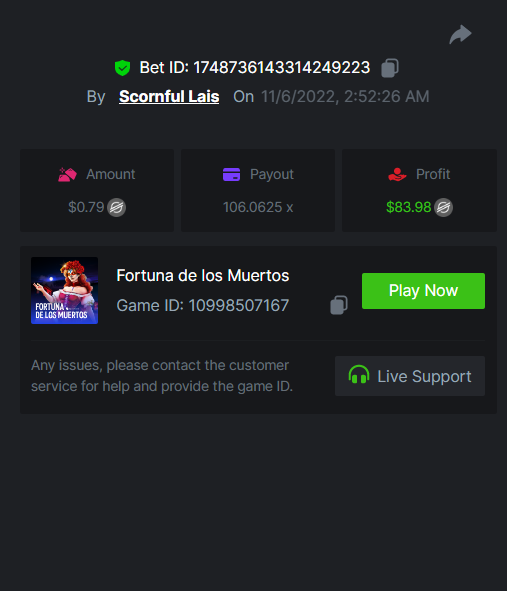Click the green $83.98 profit amount
The image size is (507, 591).
click(409, 207)
